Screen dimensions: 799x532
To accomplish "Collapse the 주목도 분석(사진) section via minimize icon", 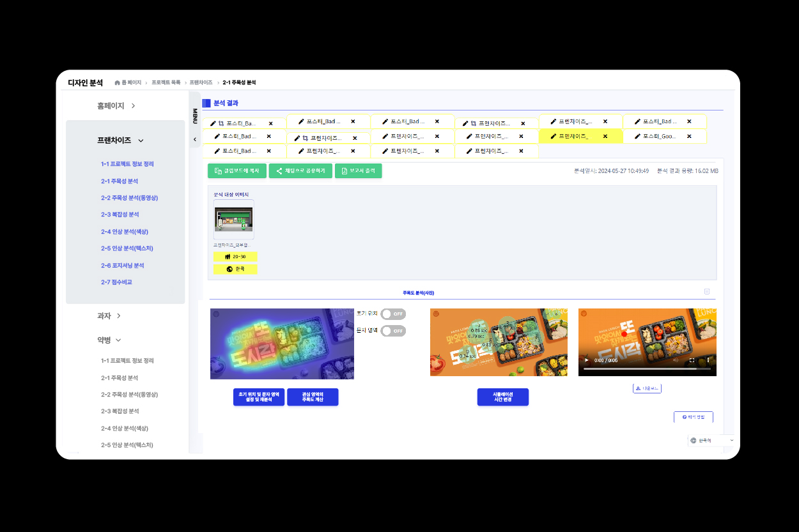I will point(706,292).
